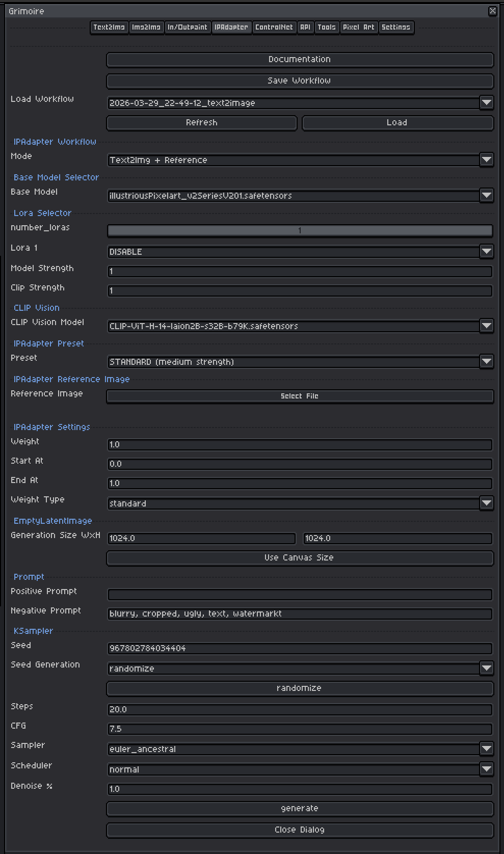Open the IPAdapter tab
This screenshot has height=854, width=504.
click(231, 27)
